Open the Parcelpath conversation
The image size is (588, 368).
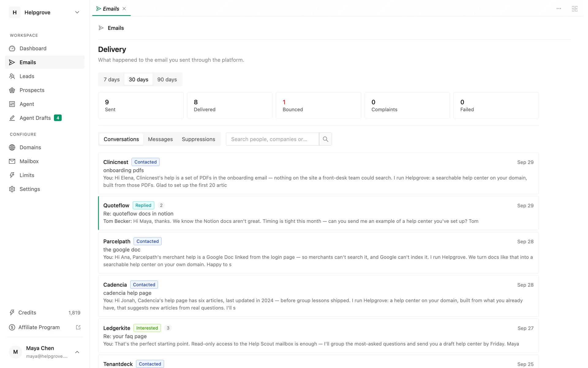point(318,253)
